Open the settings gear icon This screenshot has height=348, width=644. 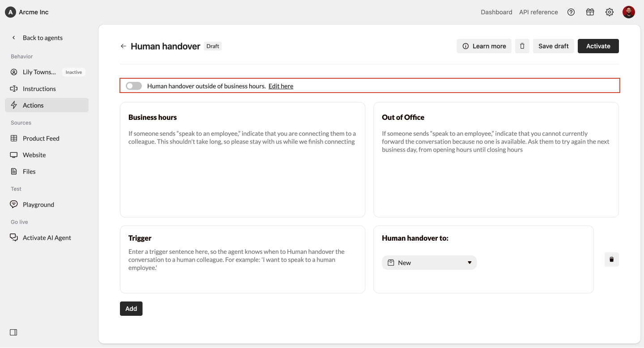click(610, 12)
